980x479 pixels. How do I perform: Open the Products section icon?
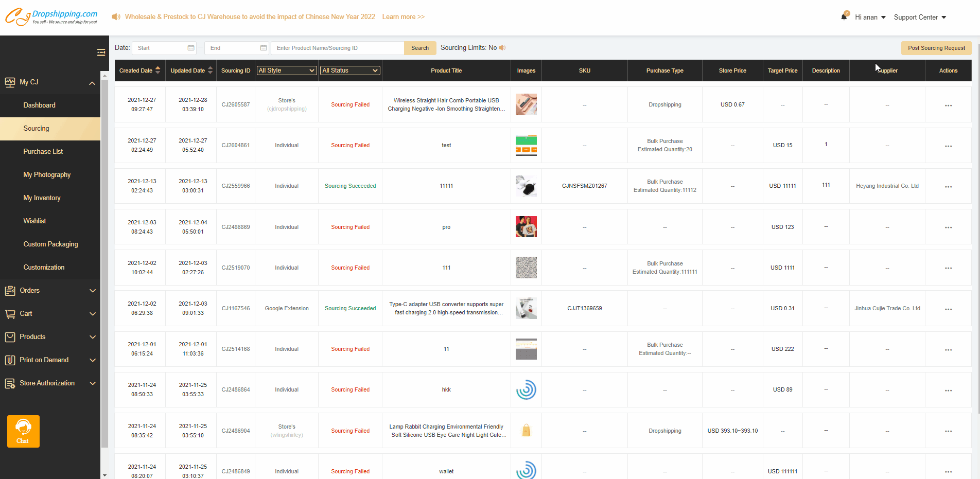[10, 337]
